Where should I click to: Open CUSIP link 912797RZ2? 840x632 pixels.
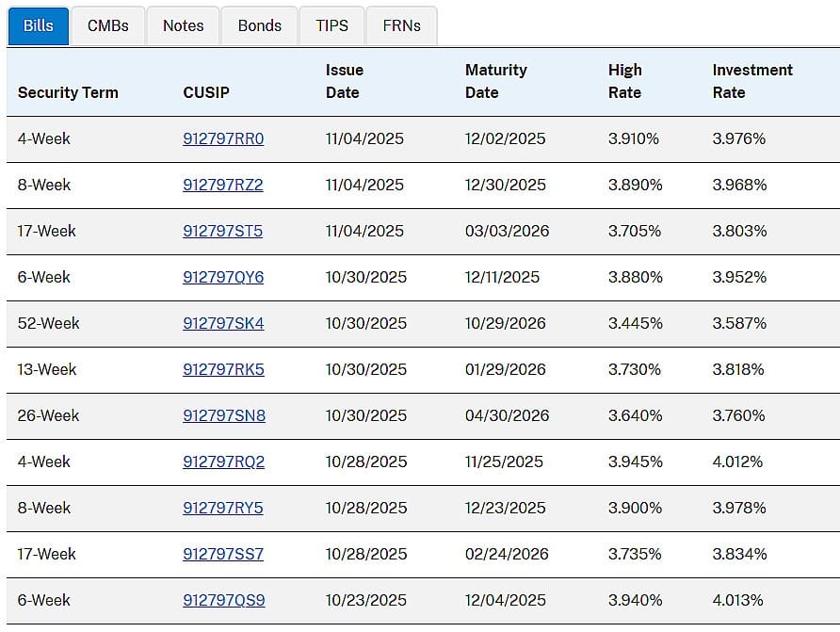(223, 185)
